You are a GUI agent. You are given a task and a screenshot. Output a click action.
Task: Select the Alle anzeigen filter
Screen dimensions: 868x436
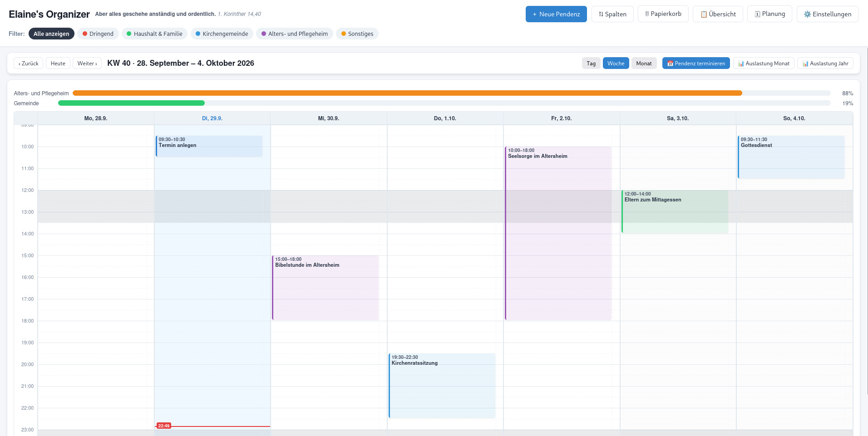coord(51,34)
